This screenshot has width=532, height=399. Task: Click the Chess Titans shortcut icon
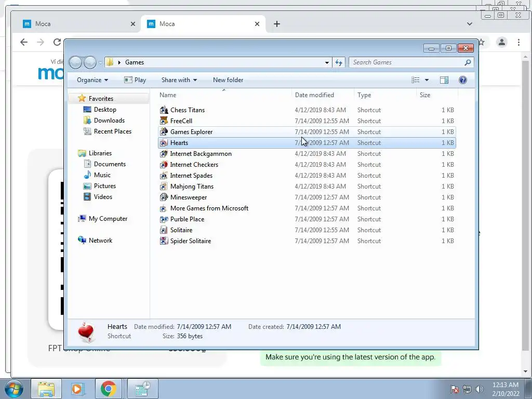pos(164,110)
